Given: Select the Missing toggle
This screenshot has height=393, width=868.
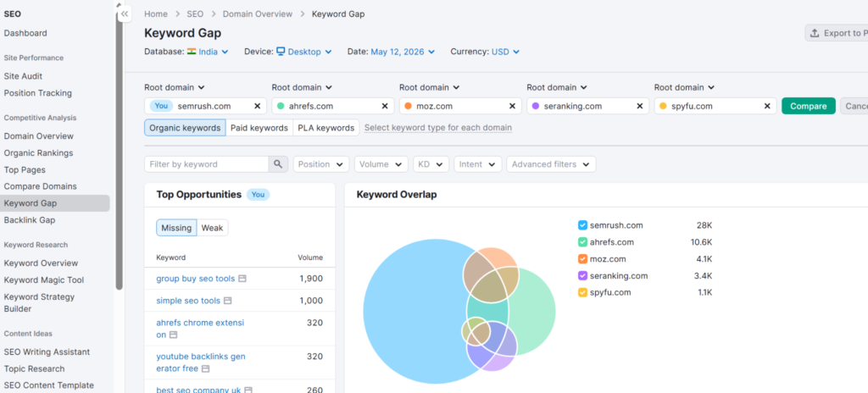Looking at the screenshot, I should pyautogui.click(x=176, y=228).
